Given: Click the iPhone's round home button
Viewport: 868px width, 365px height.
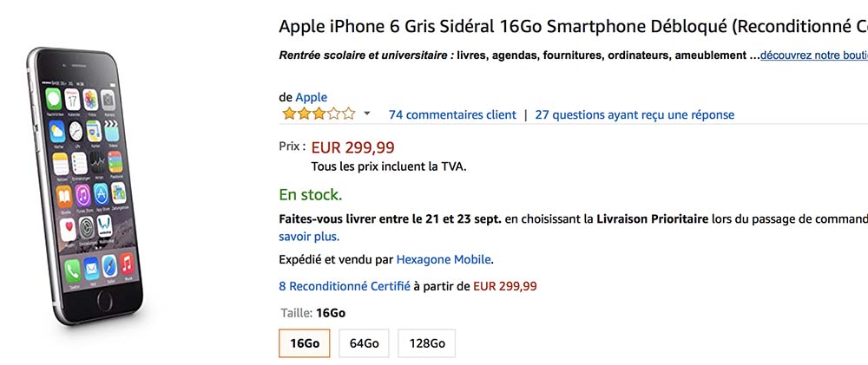Looking at the screenshot, I should click(x=106, y=303).
